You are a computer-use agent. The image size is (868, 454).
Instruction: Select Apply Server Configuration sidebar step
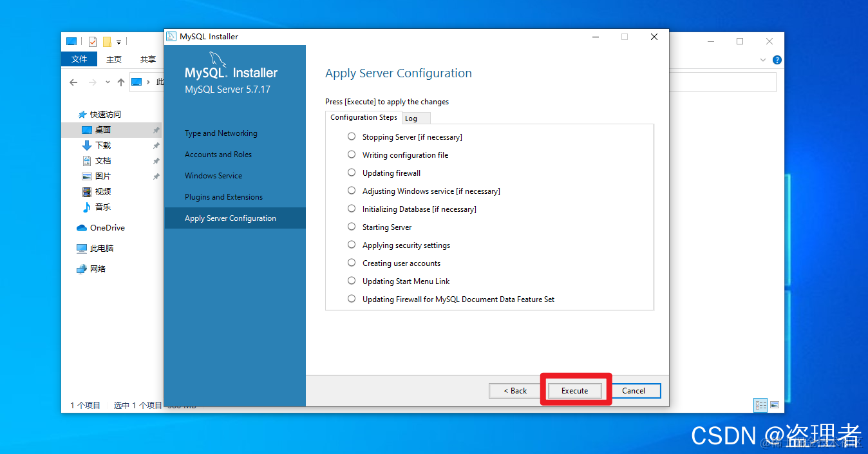tap(235, 218)
